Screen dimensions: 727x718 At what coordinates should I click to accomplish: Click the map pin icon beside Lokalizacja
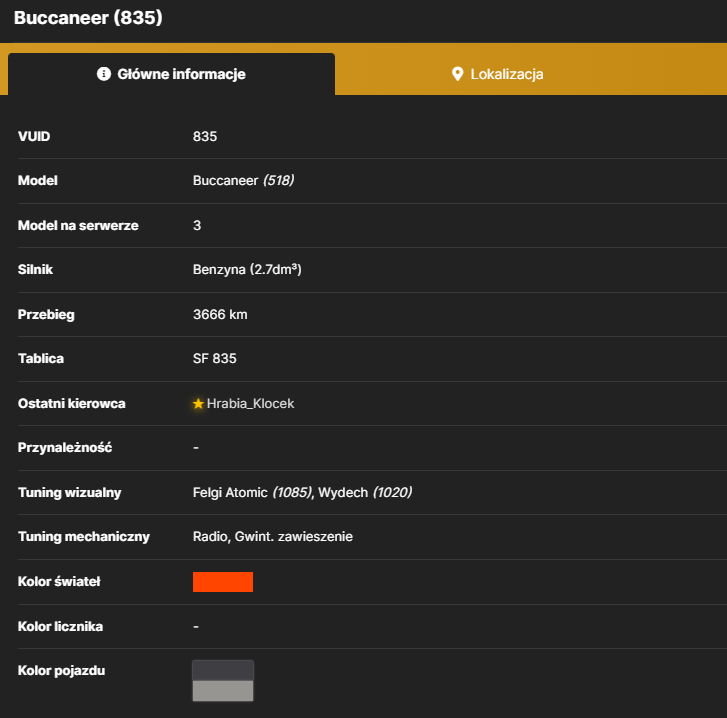point(458,74)
